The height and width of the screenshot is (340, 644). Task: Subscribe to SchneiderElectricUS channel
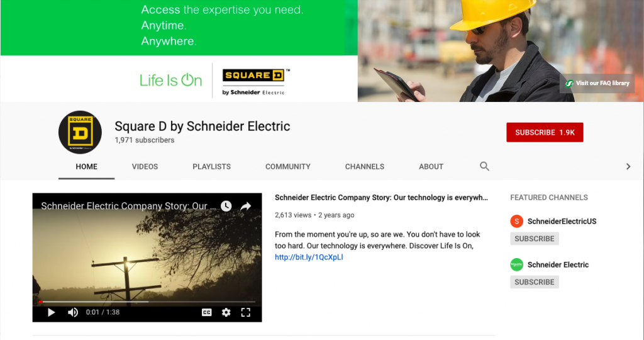(x=535, y=239)
